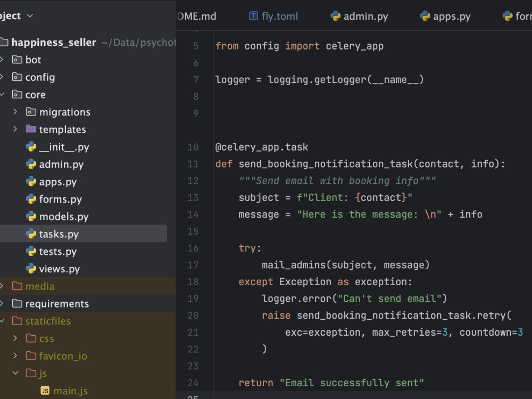Collapse the js folder

click(15, 373)
